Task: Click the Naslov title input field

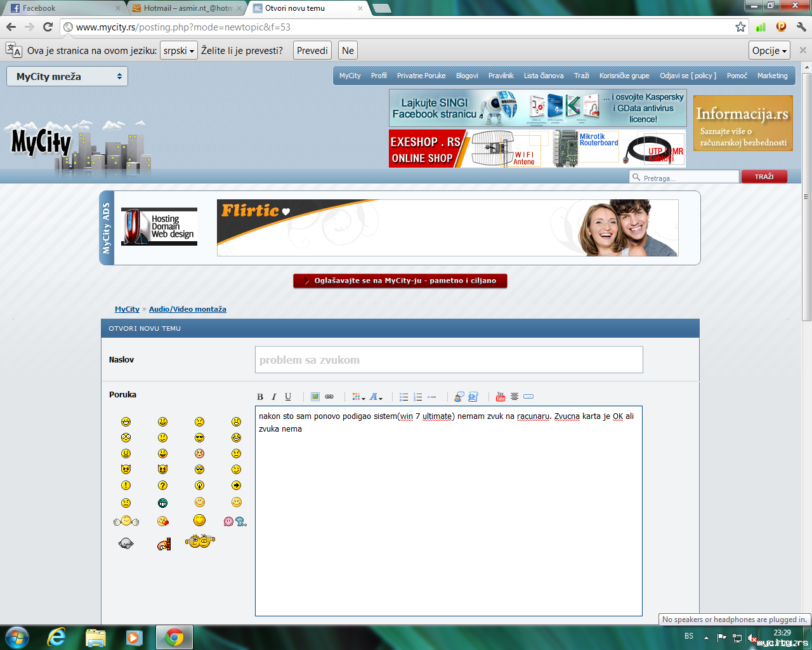Action: pos(449,360)
